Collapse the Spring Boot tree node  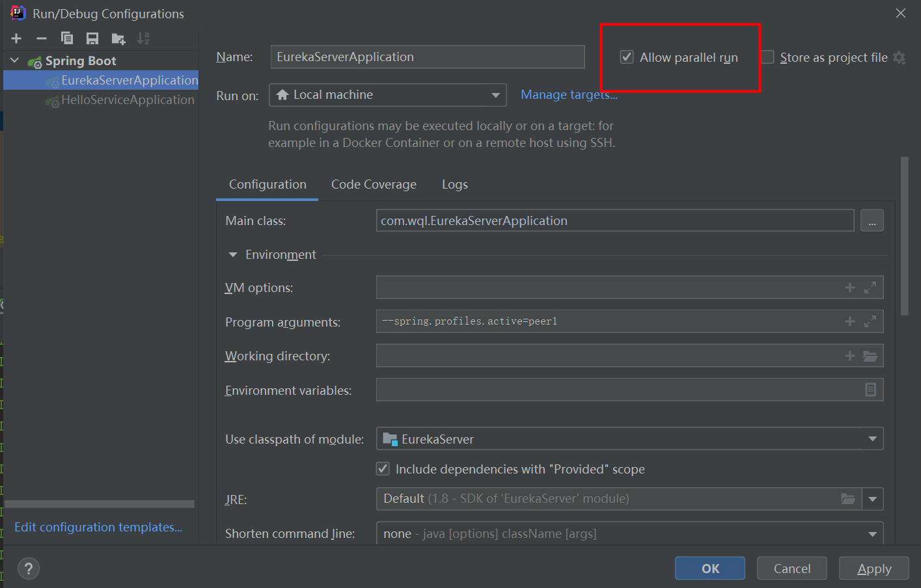coord(15,60)
